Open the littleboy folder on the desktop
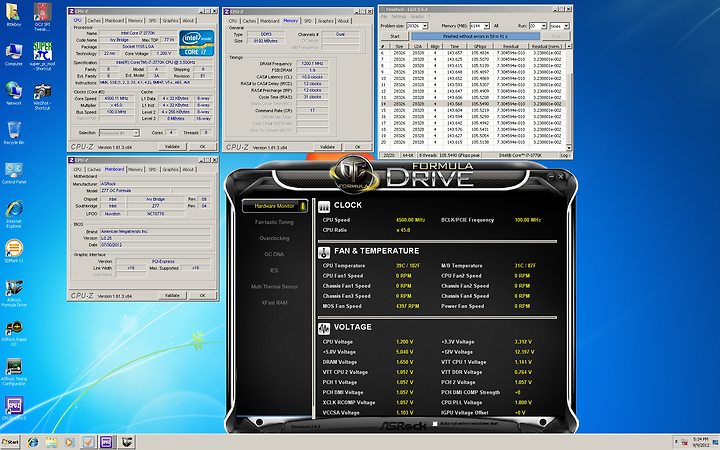Screen dimensions: 720x450 tap(13, 15)
